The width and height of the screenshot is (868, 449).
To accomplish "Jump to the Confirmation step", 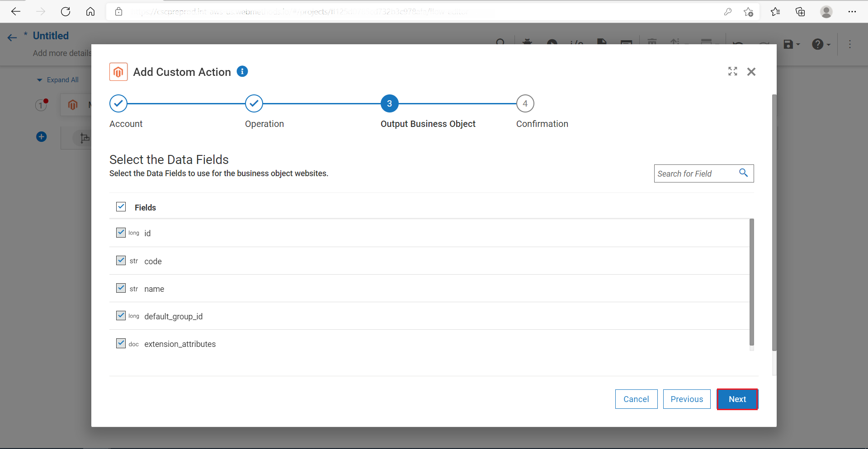I will pos(525,103).
